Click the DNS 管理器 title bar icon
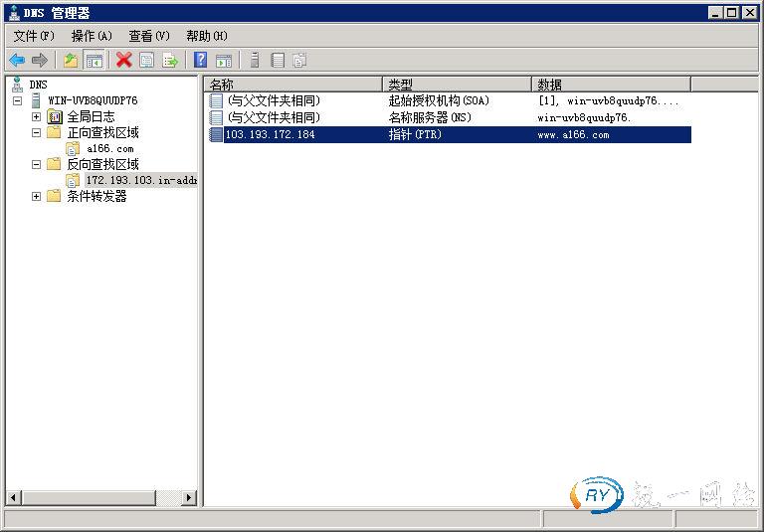 [14, 13]
